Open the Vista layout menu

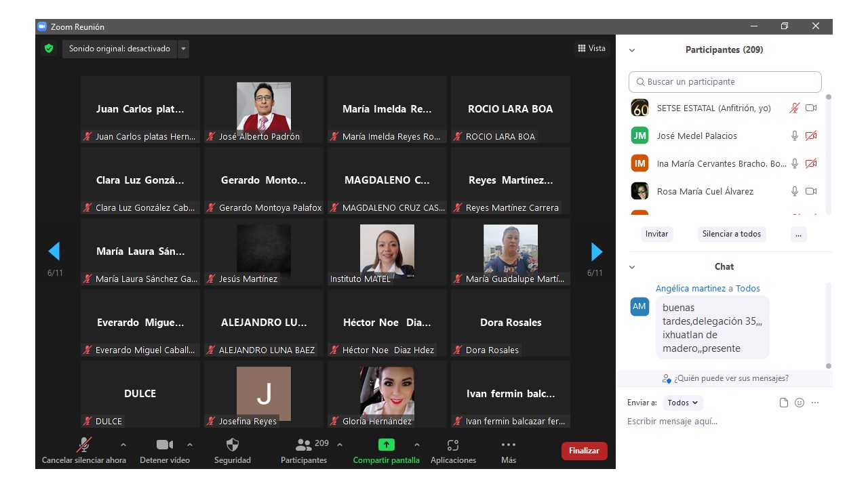591,48
